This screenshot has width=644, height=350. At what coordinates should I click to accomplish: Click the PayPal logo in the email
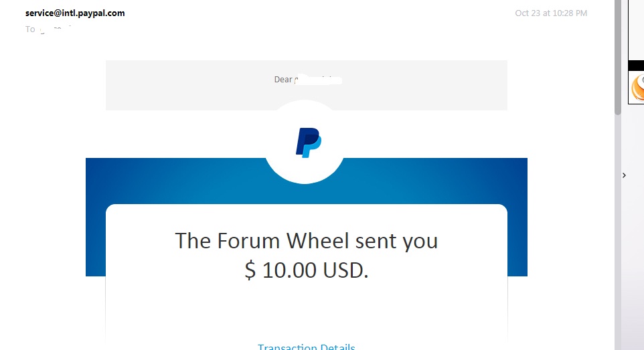309,143
